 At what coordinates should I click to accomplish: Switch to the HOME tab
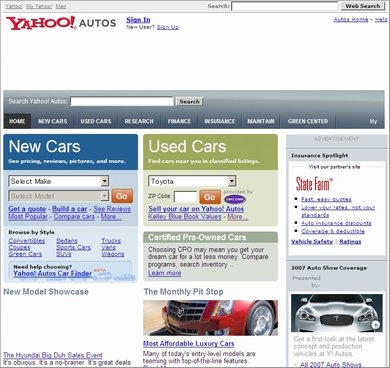17,121
